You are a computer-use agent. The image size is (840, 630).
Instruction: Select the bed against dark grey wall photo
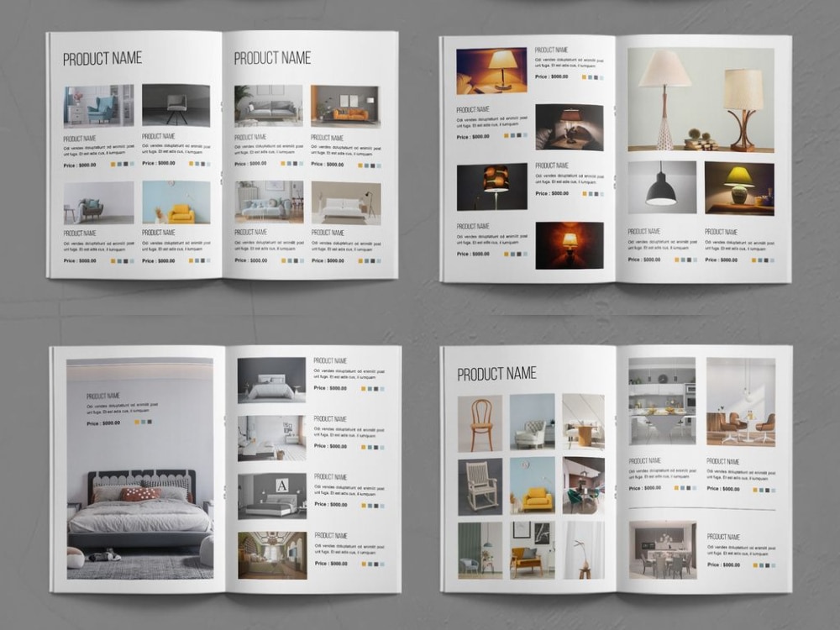[x=271, y=381]
